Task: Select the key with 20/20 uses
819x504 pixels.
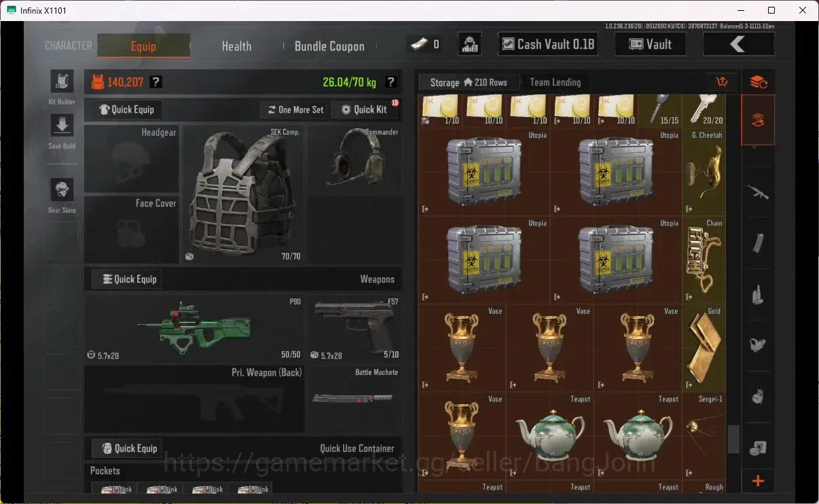Action: click(x=704, y=110)
